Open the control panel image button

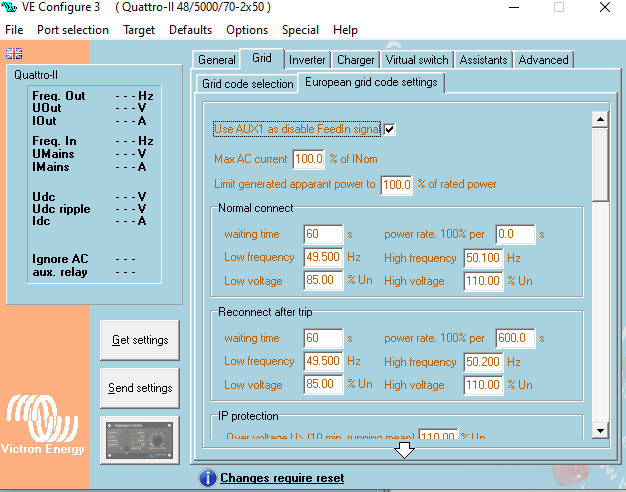coord(139,440)
